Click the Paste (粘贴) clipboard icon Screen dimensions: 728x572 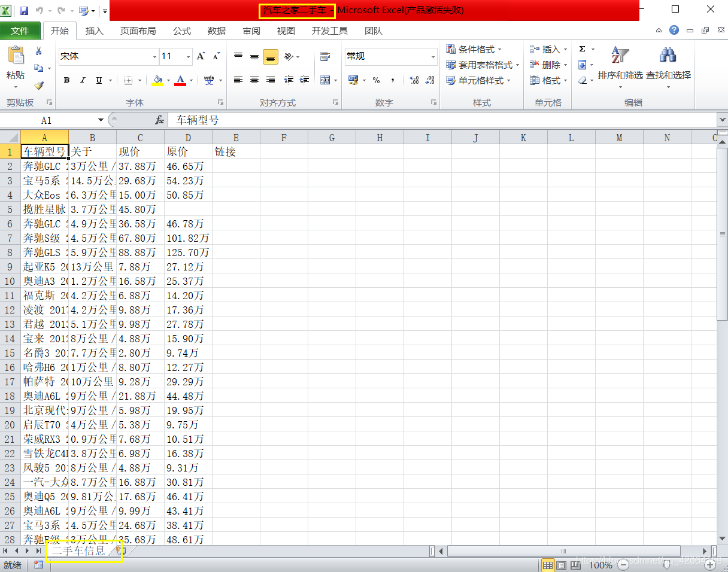[16, 56]
